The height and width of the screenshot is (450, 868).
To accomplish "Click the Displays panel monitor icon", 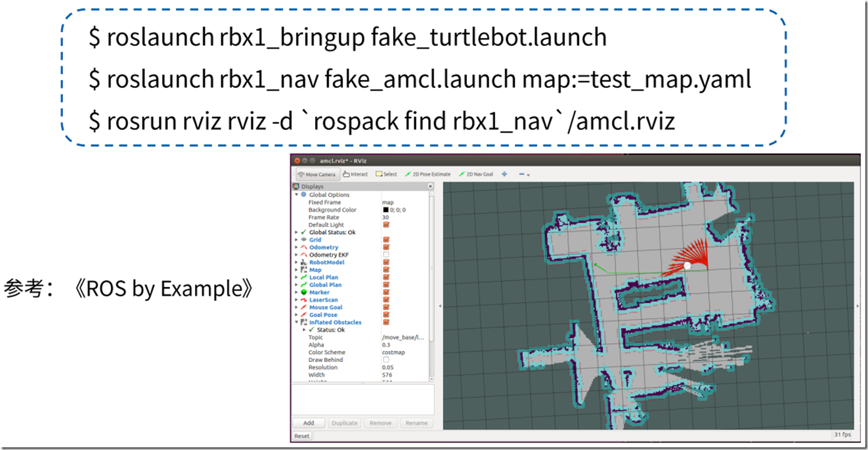I will [x=297, y=187].
